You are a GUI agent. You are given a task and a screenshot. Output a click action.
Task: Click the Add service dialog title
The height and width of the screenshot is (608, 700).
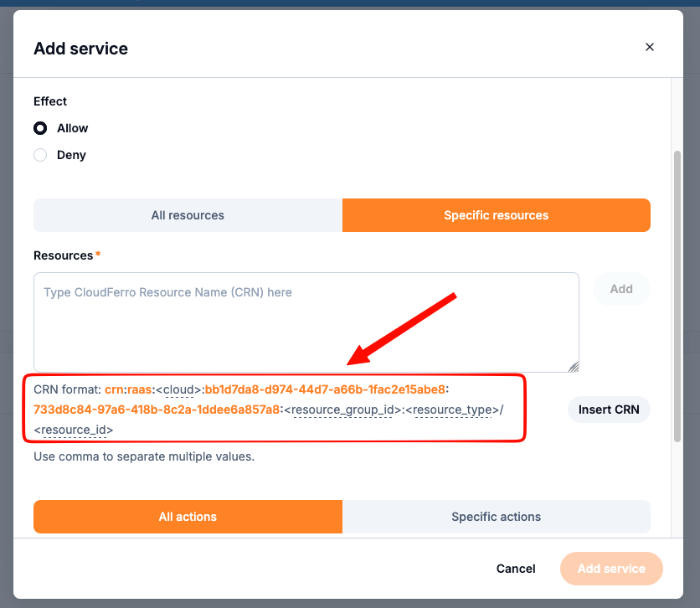point(81,49)
